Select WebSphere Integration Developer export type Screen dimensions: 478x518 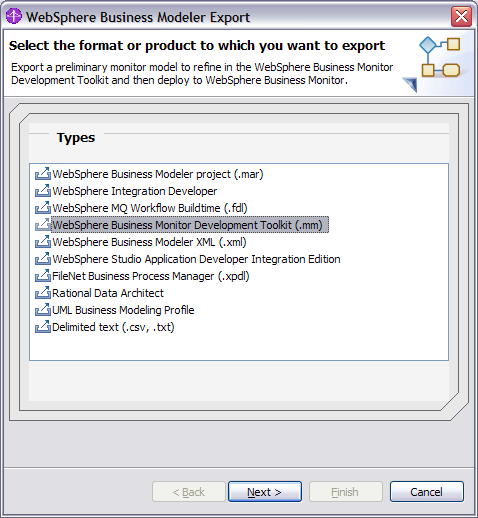pos(135,191)
